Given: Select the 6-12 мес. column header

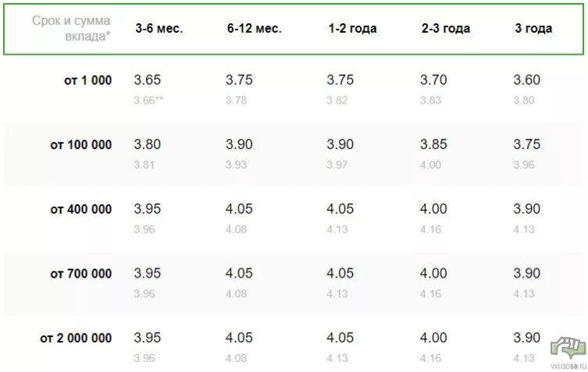Looking at the screenshot, I should [255, 29].
